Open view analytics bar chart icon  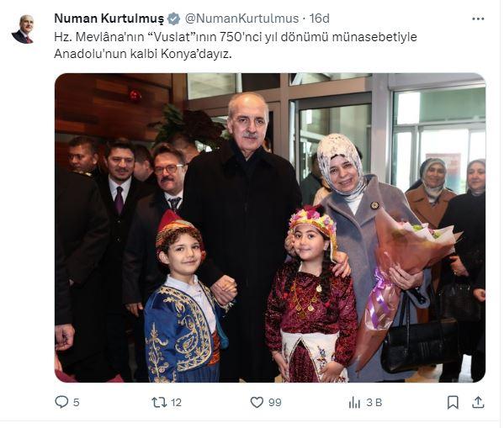point(354,402)
